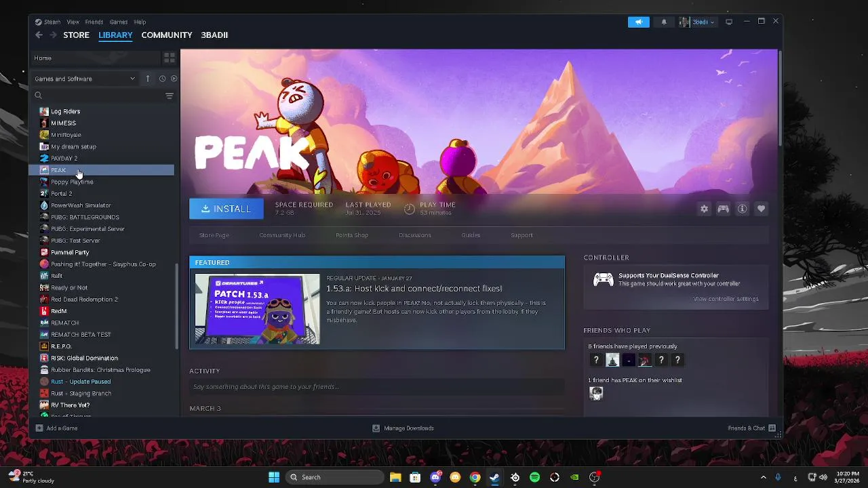Open PEAK Points Shop link
Viewport: 868px width, 488px height.
pos(352,235)
